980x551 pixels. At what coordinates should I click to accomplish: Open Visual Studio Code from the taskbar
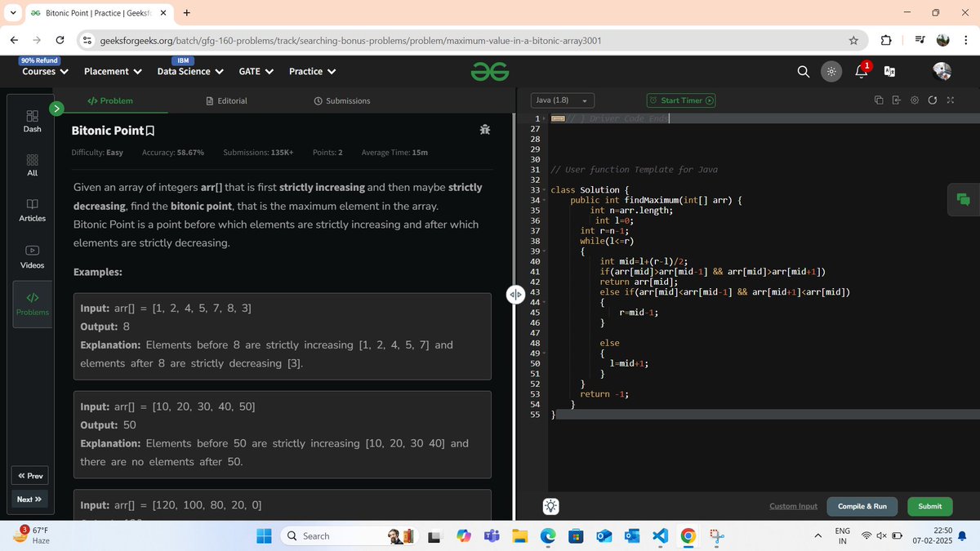(x=660, y=535)
